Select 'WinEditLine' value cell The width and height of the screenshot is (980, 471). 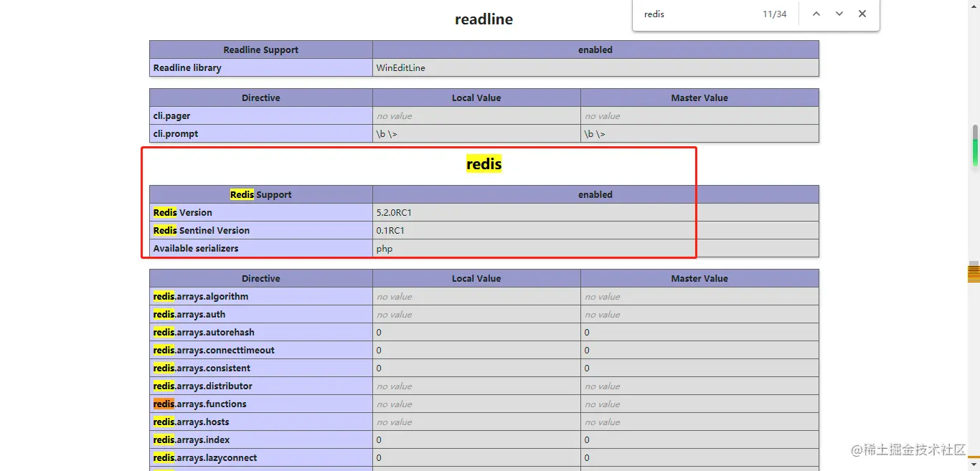click(x=595, y=68)
